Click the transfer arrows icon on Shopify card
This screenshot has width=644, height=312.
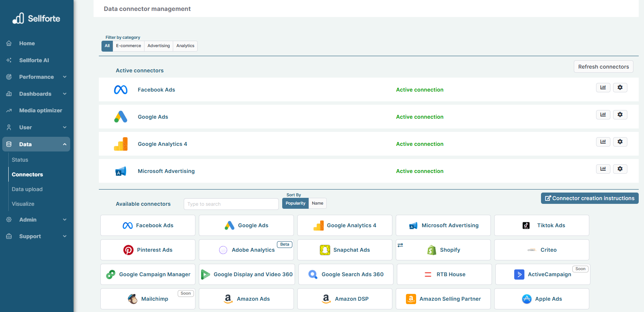tap(400, 245)
